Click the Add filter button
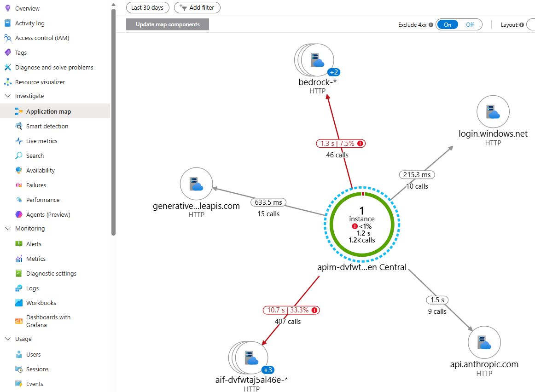The height and width of the screenshot is (392, 535). (197, 7)
